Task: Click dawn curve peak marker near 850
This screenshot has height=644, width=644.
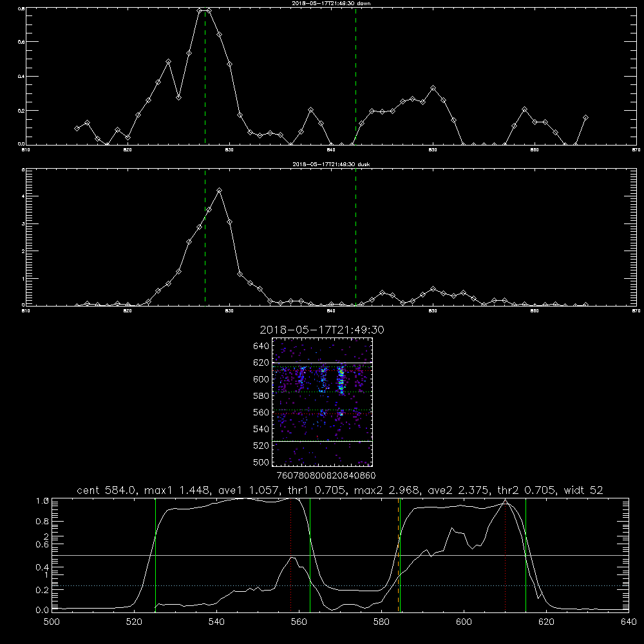Action: click(x=433, y=88)
